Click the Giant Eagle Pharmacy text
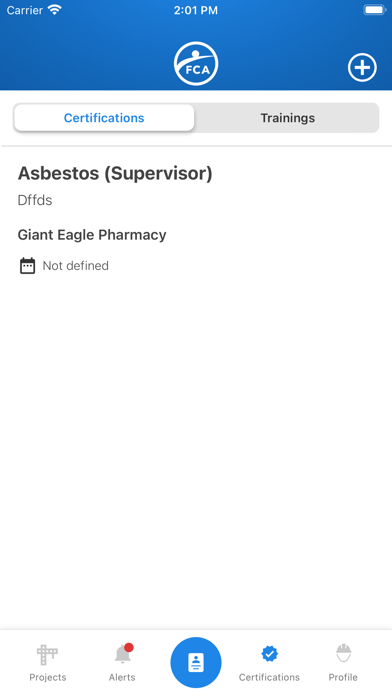The image size is (392, 696). click(x=92, y=235)
